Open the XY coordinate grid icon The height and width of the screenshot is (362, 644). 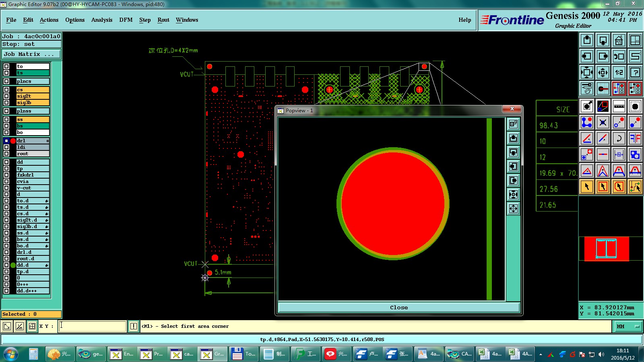635,40
